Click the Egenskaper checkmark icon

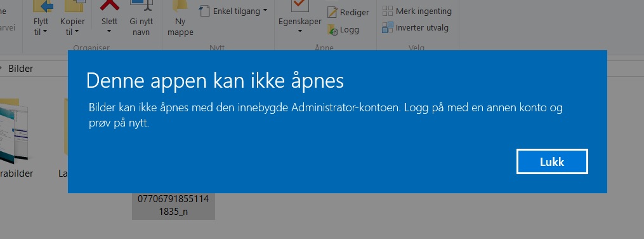tap(300, 5)
